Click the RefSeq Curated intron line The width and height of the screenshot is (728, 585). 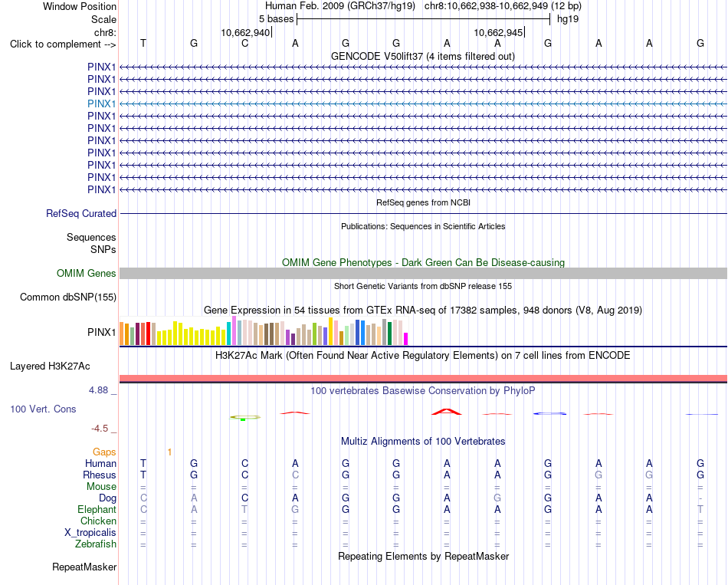[423, 213]
